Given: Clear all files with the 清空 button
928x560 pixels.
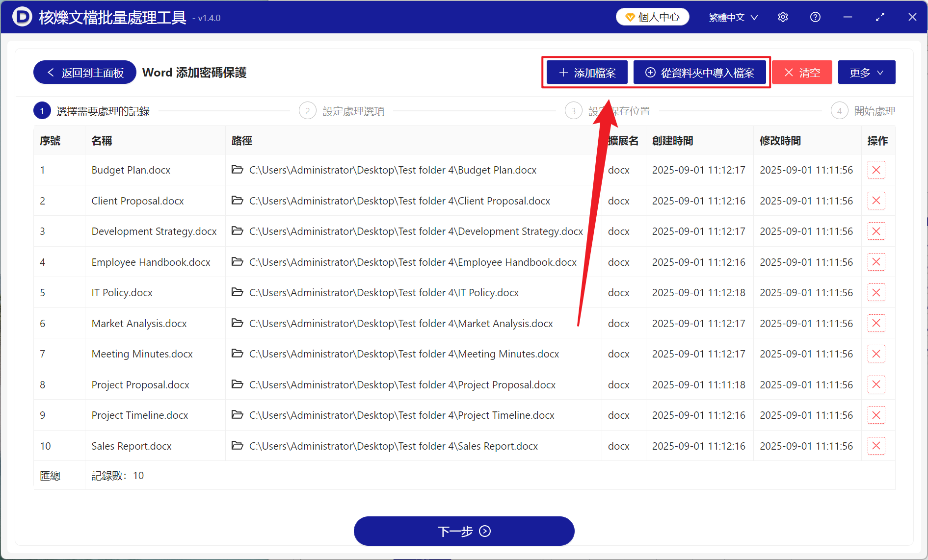Looking at the screenshot, I should [802, 72].
